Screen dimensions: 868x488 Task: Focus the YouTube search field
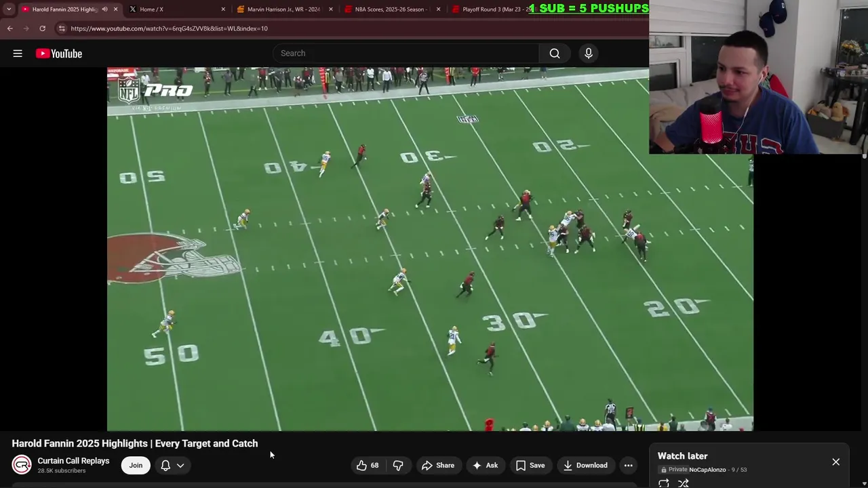407,54
